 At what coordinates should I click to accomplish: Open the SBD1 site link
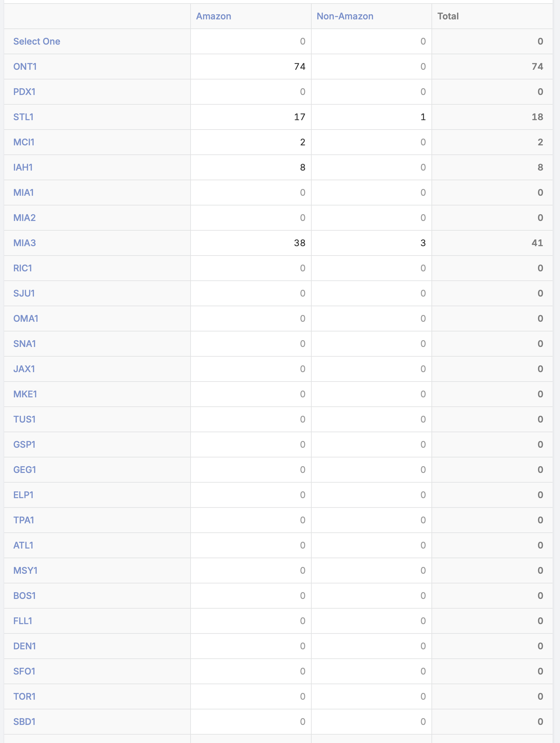tap(24, 721)
